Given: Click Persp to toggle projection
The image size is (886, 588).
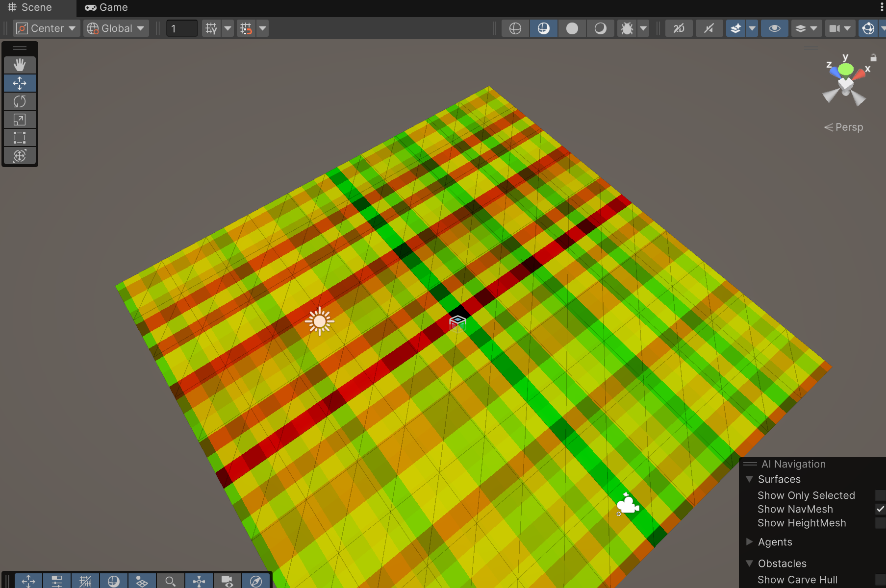Looking at the screenshot, I should 844,127.
